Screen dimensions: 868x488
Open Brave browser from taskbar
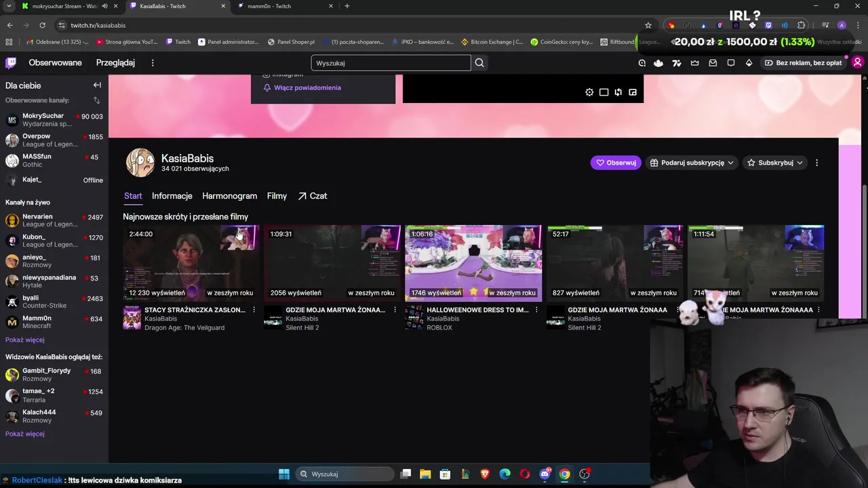[x=485, y=474]
